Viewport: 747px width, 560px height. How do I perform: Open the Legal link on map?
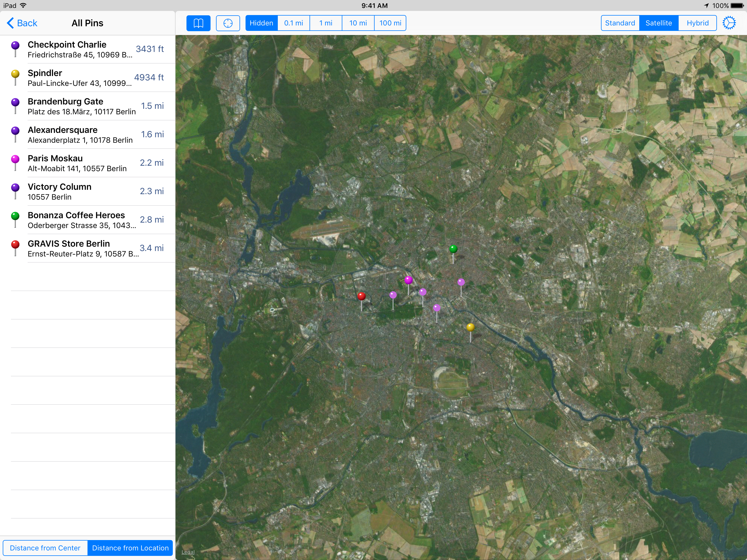click(188, 552)
